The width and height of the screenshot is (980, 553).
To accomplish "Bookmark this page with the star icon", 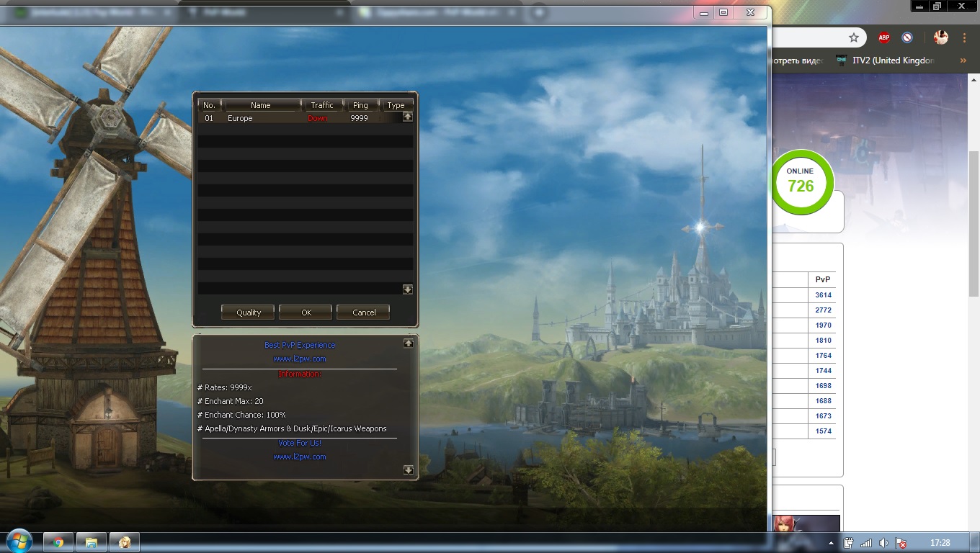I will click(x=854, y=37).
